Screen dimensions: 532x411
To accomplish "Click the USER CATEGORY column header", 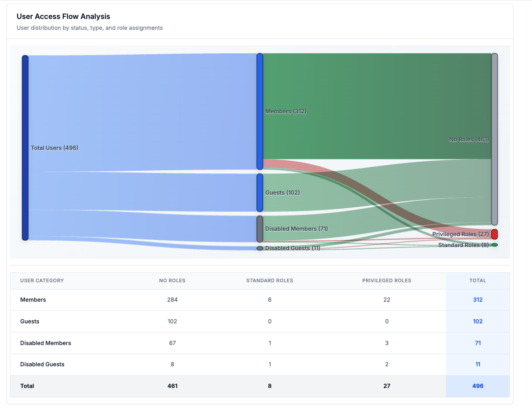I will (x=42, y=280).
